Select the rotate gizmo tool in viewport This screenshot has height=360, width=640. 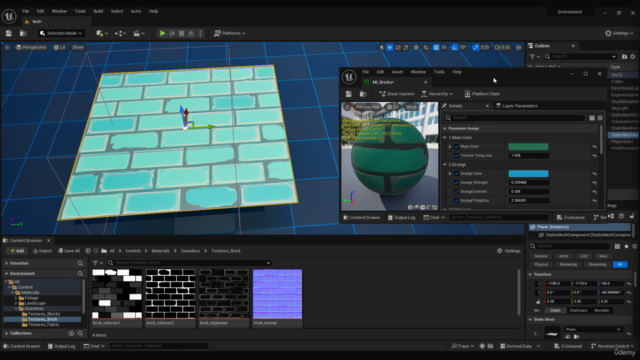(x=398, y=47)
